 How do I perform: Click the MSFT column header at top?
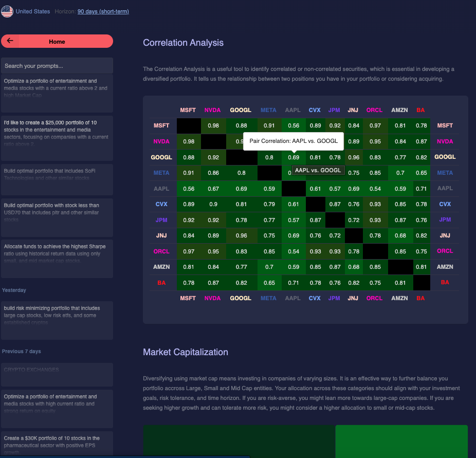coord(188,110)
